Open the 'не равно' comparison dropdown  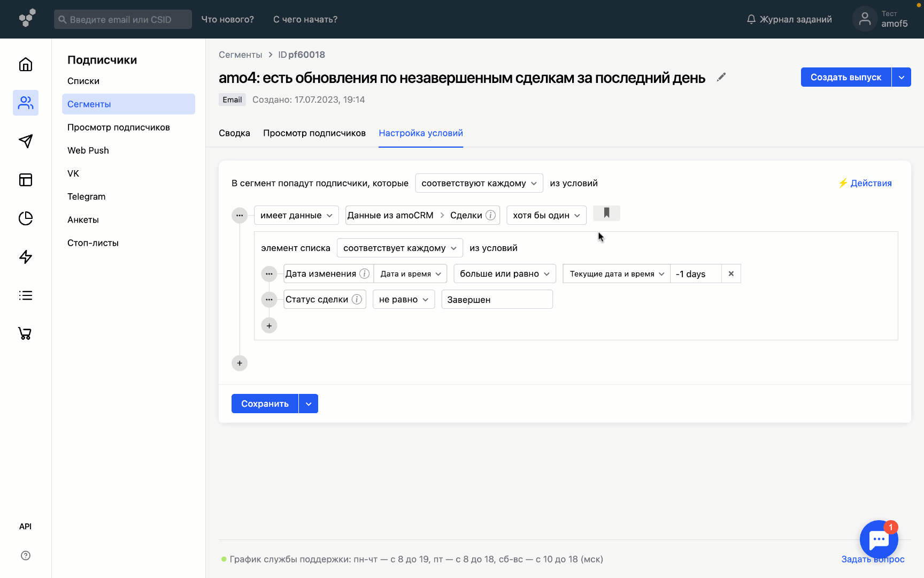click(x=403, y=299)
